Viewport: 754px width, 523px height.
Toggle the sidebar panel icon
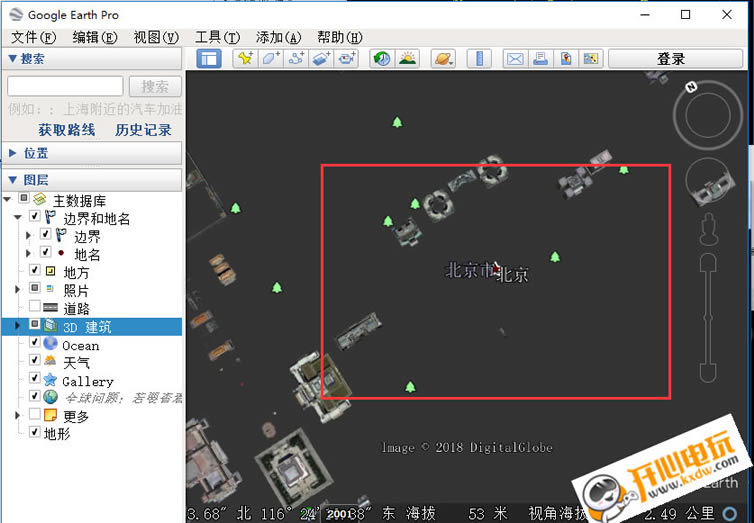(x=208, y=59)
